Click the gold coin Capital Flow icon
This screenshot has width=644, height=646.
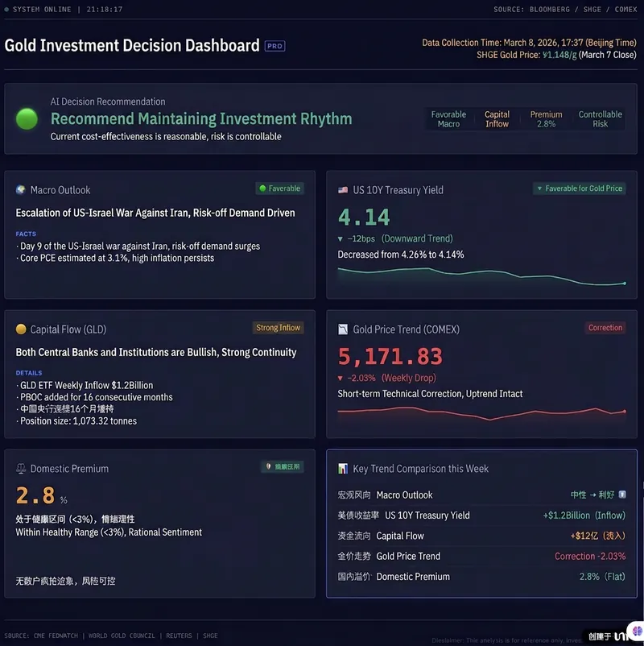[21, 329]
